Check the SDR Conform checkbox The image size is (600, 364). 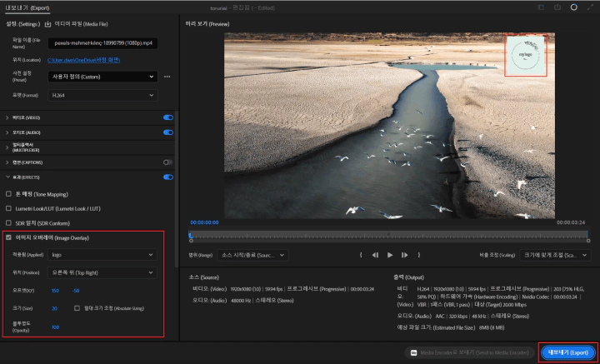[8, 223]
